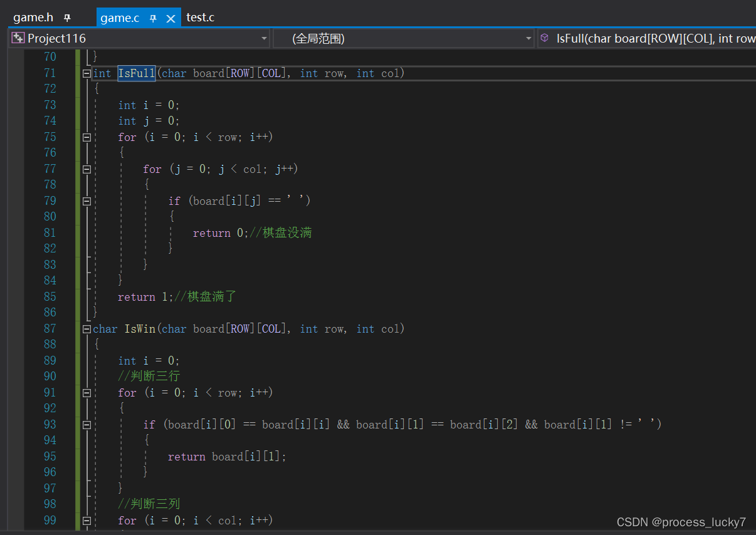Click 'return board[i][1];' on line 95
This screenshot has height=535, width=756.
coord(227,457)
